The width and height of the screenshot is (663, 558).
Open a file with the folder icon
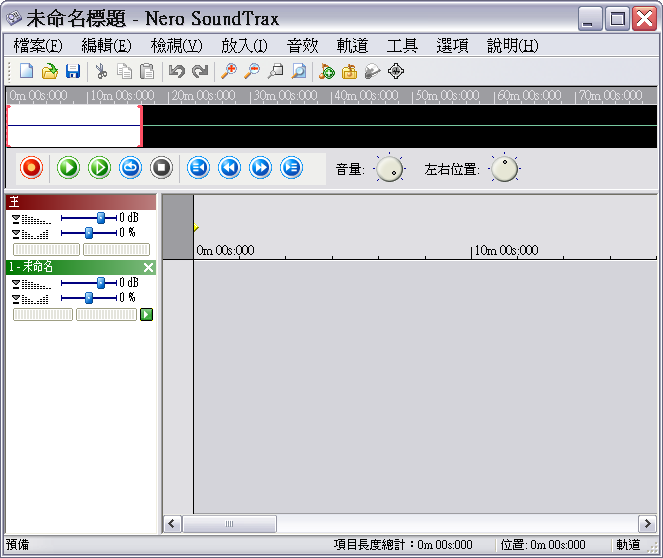coord(50,71)
